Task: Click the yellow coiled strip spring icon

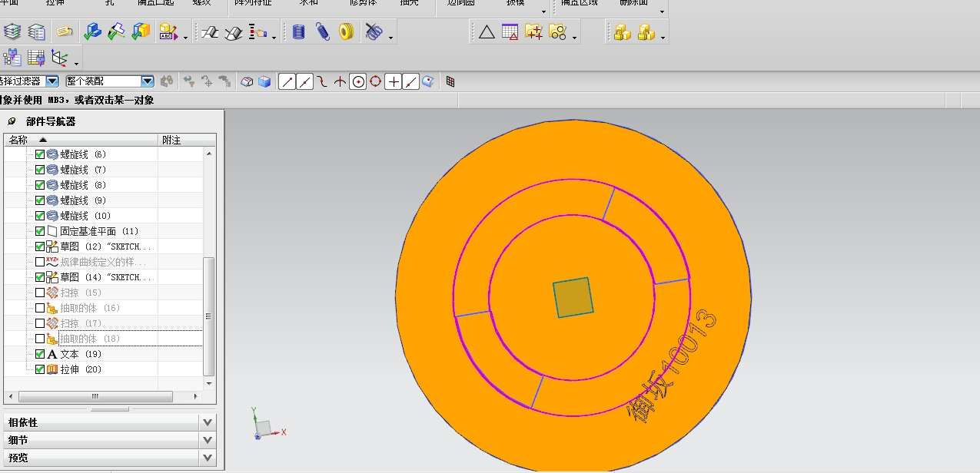Action: click(347, 32)
